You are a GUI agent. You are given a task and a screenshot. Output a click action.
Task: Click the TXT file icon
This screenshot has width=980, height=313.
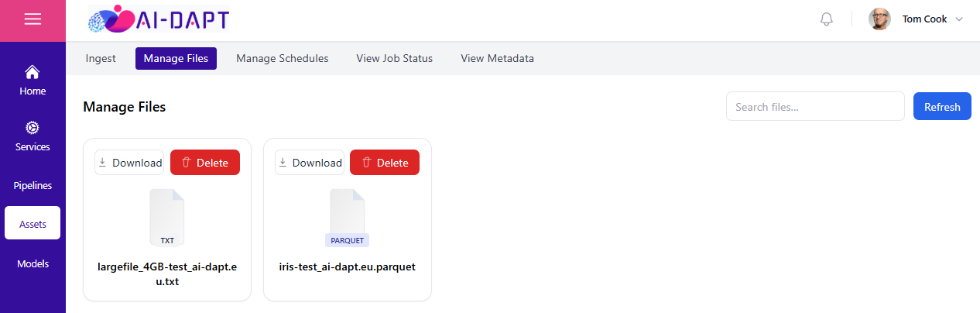pyautogui.click(x=167, y=218)
